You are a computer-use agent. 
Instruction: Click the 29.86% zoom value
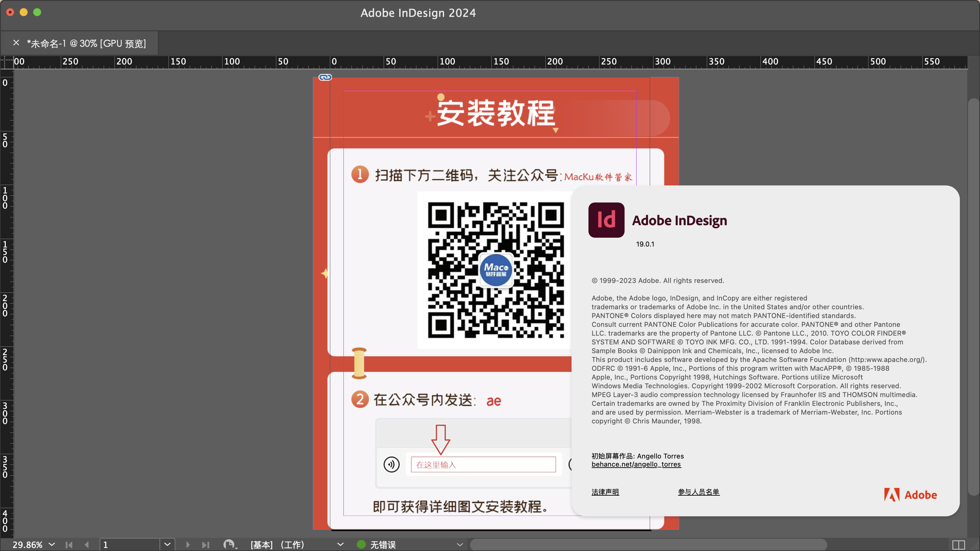coord(27,545)
